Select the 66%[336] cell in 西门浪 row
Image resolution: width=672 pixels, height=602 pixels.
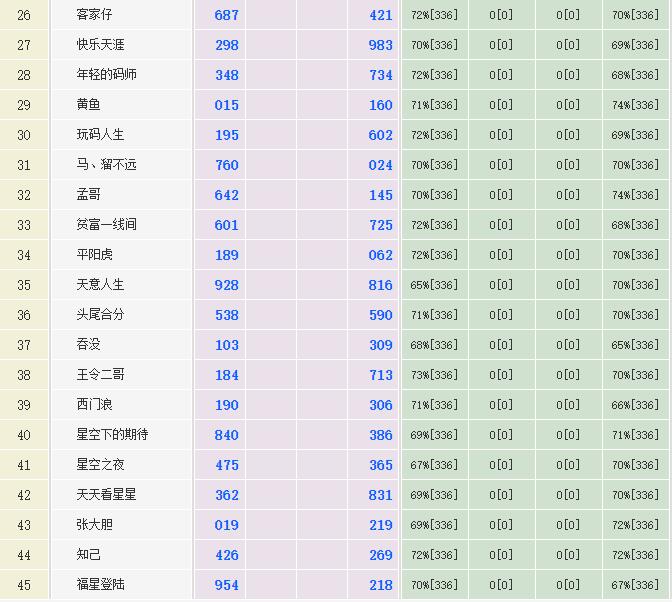pyautogui.click(x=635, y=405)
